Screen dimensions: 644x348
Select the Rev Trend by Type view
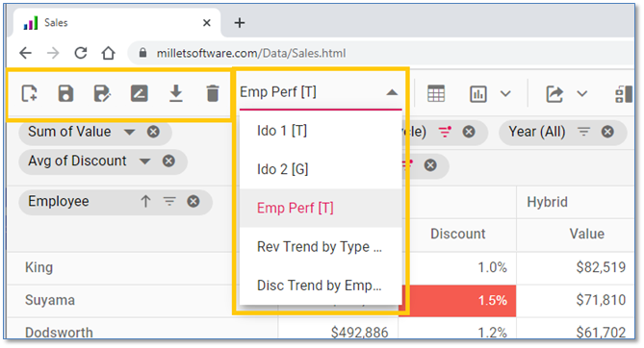click(x=321, y=247)
